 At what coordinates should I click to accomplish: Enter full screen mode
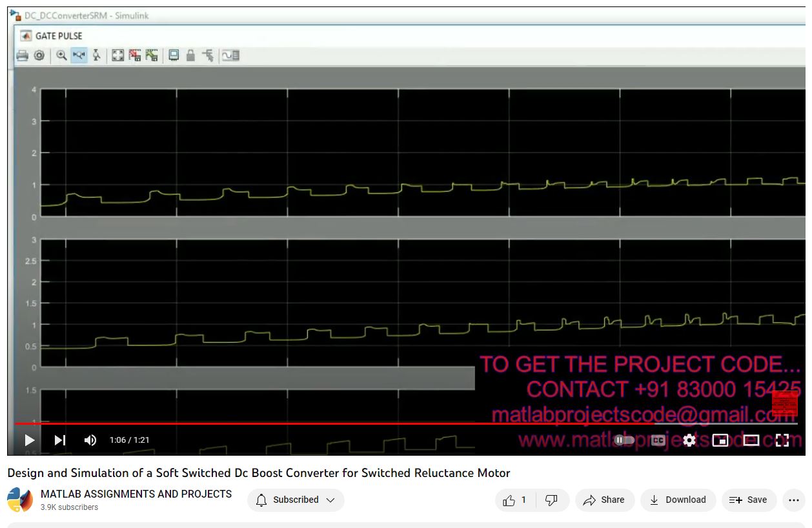(782, 440)
